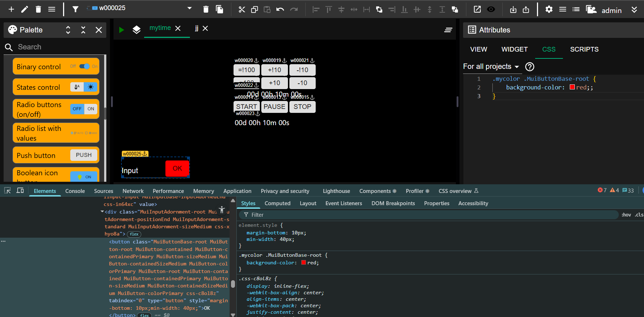
Task: Toggle the :hov element state option
Action: pyautogui.click(x=626, y=215)
